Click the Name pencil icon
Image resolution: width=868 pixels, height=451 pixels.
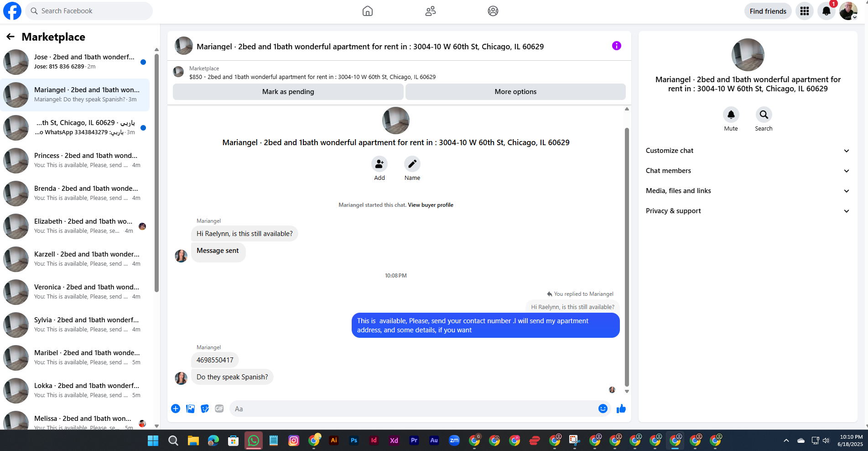[412, 164]
